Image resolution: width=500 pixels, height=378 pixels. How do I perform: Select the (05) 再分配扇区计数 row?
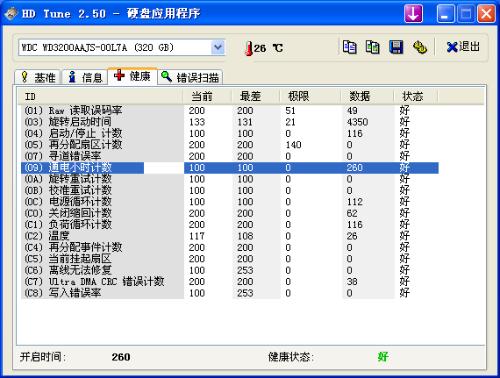230,145
